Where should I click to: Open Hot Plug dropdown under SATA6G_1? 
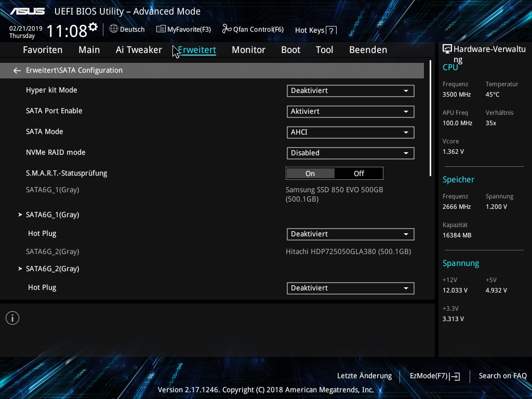pyautogui.click(x=351, y=234)
